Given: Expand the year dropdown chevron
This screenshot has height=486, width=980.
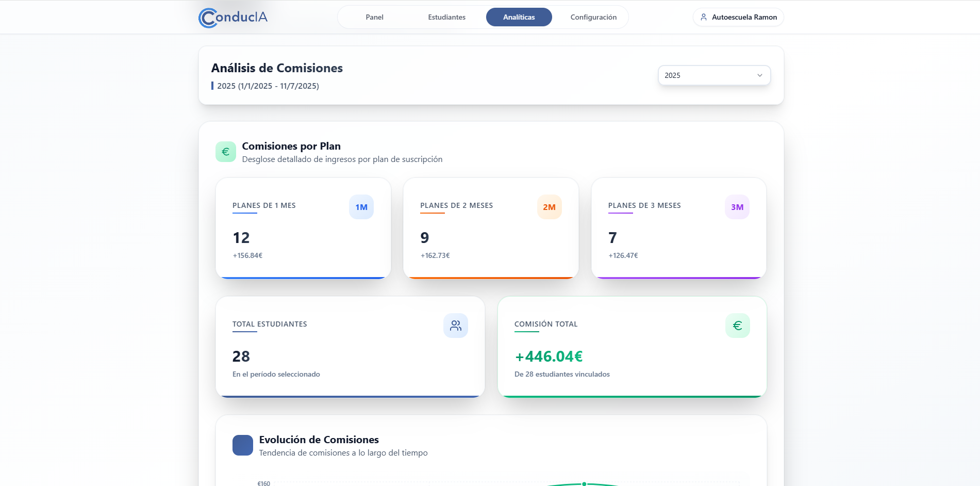Looking at the screenshot, I should coord(759,75).
